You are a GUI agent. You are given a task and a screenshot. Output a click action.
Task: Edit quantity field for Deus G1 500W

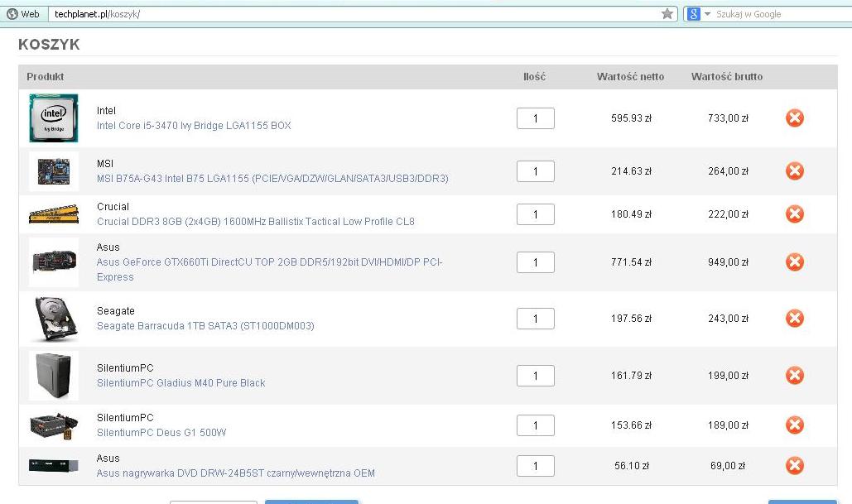click(x=535, y=425)
